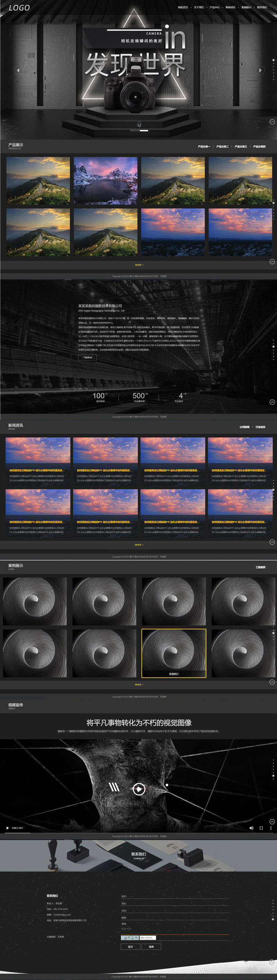Open 关于我们 in top navigation
The width and height of the screenshot is (277, 980).
click(199, 7)
